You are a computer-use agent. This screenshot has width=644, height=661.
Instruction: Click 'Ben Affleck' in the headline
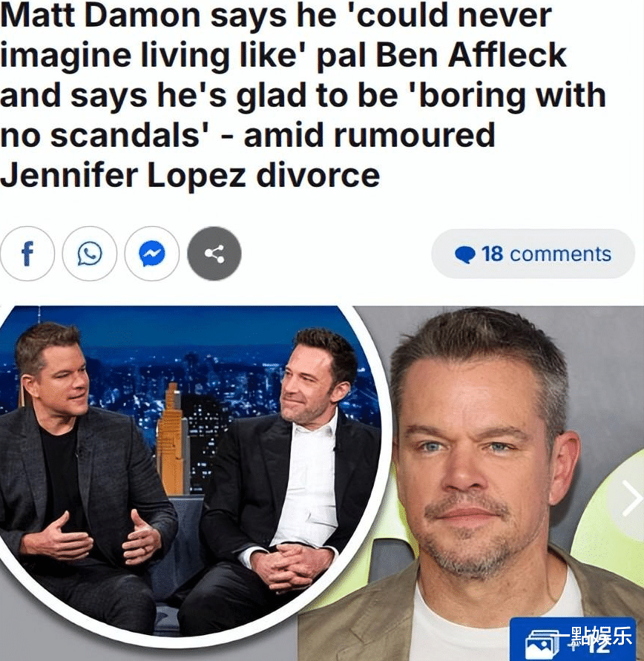click(x=471, y=55)
